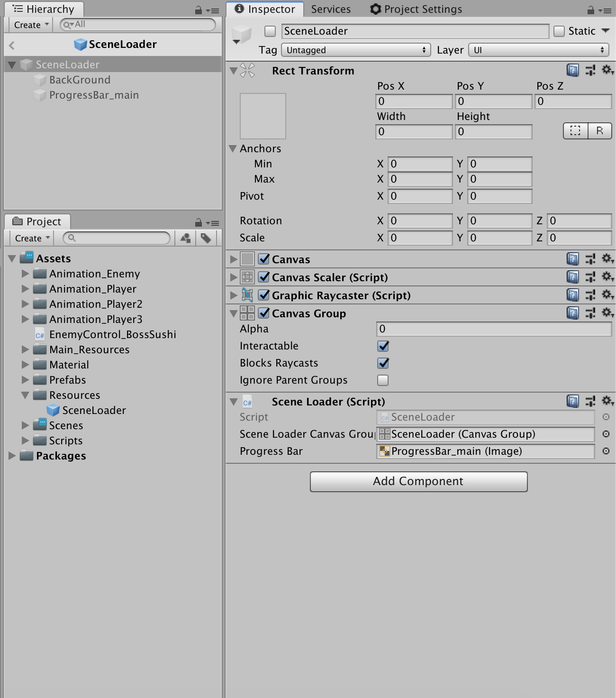Collapse the Resources folder
Screen dimensions: 616x698
[25, 395]
